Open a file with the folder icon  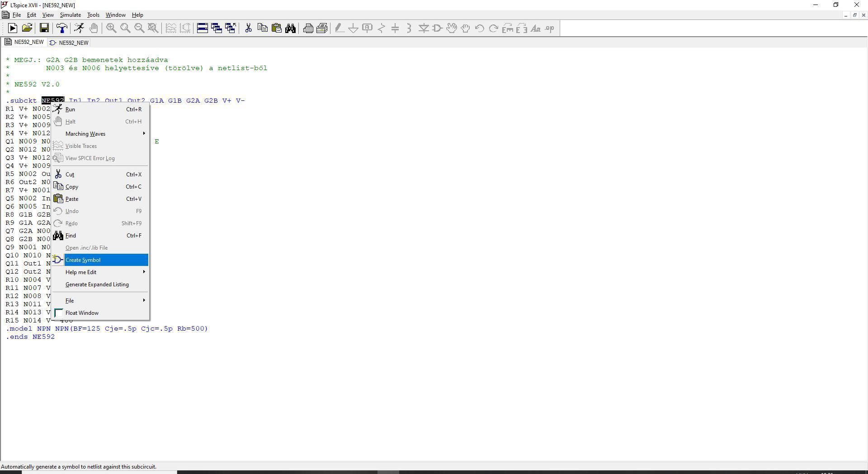click(27, 28)
